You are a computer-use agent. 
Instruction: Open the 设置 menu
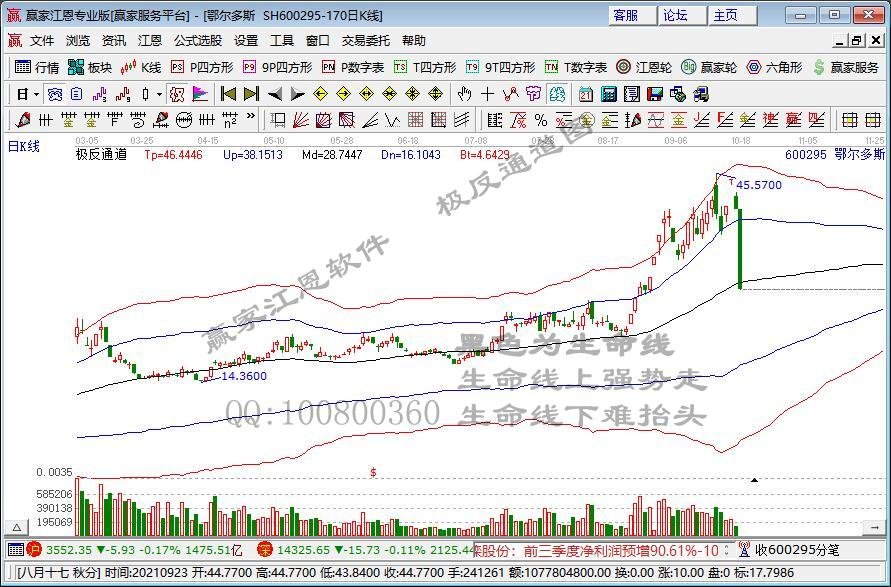click(246, 41)
